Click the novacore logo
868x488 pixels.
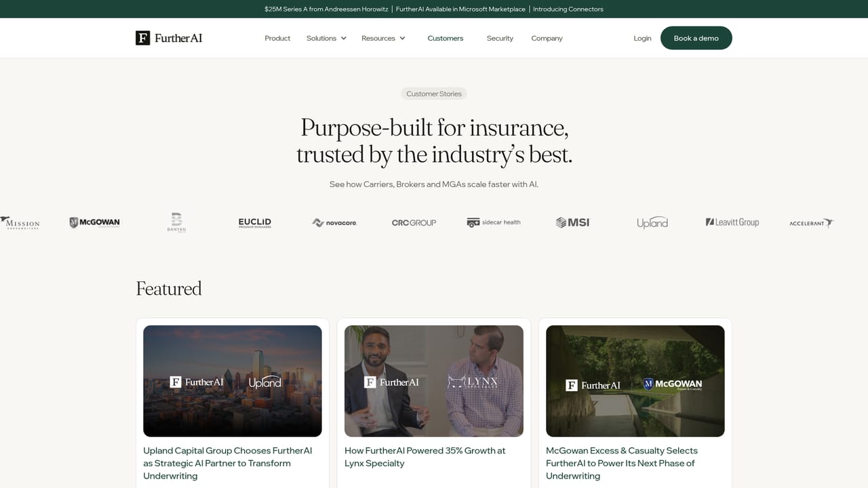(334, 222)
